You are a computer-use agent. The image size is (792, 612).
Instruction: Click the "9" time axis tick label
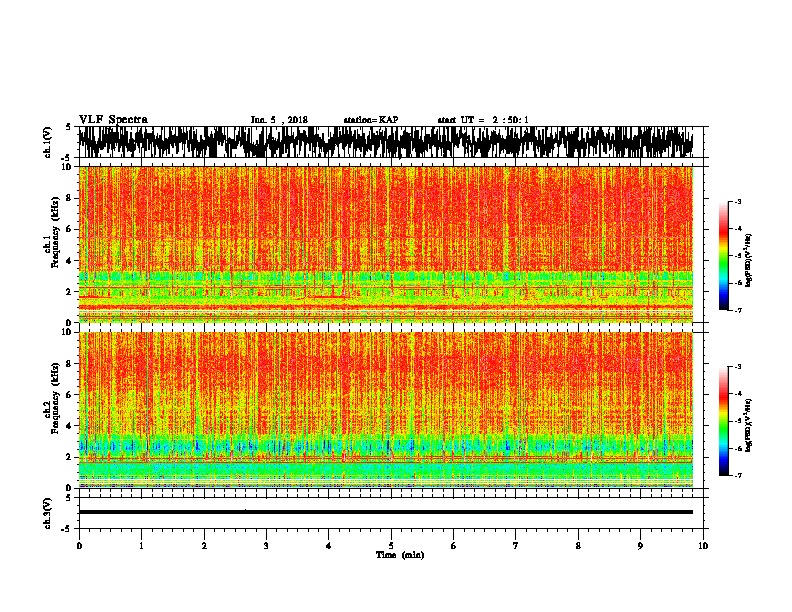[640, 546]
